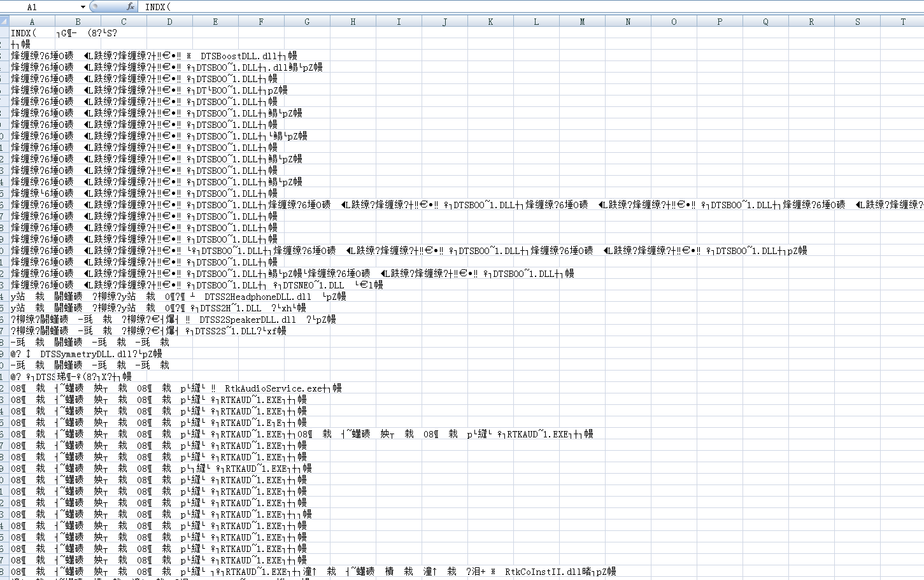Select column P via its header
This screenshot has width=924, height=580.
pos(720,22)
